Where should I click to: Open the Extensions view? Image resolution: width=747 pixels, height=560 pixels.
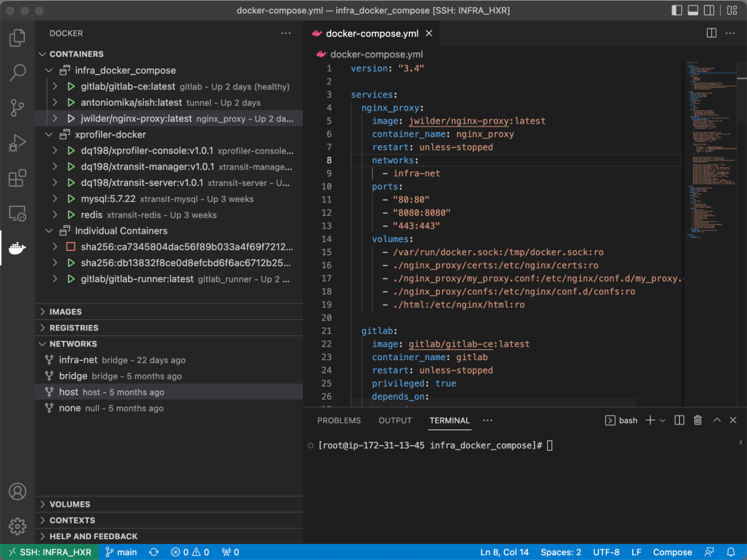click(17, 178)
